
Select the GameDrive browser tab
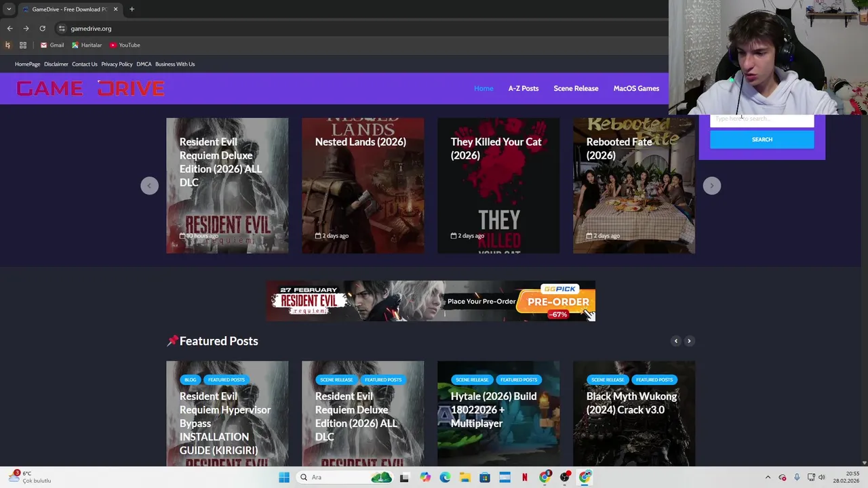click(x=69, y=9)
